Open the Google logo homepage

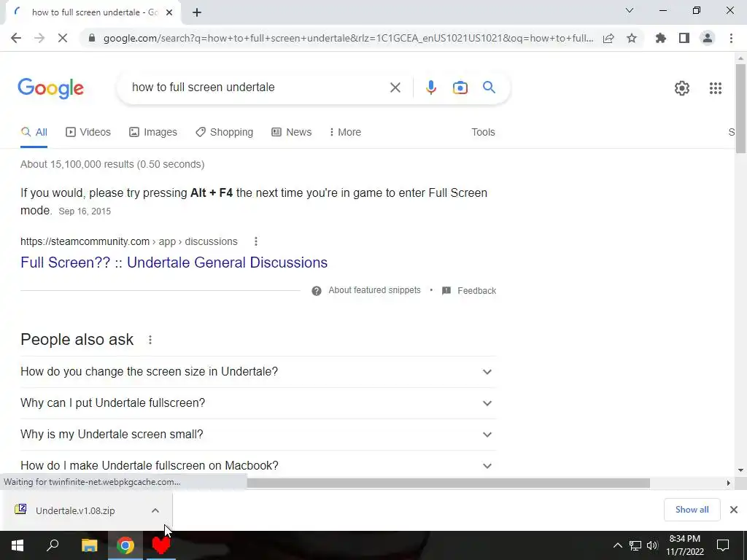point(51,88)
